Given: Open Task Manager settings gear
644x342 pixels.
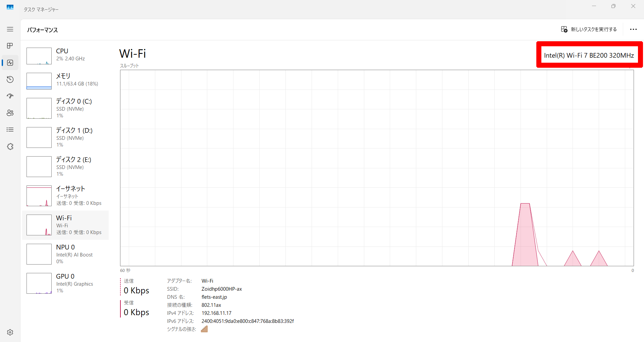Looking at the screenshot, I should [10, 332].
